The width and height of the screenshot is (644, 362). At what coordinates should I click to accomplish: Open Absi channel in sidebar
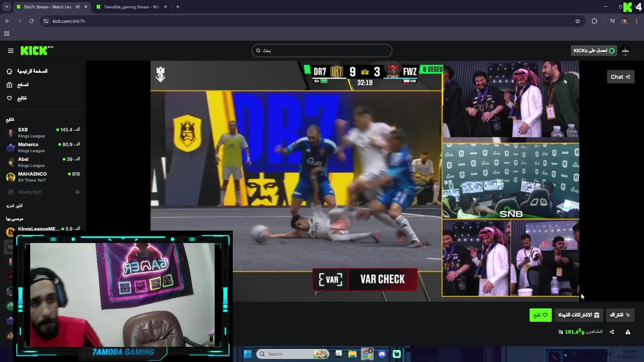click(x=43, y=162)
